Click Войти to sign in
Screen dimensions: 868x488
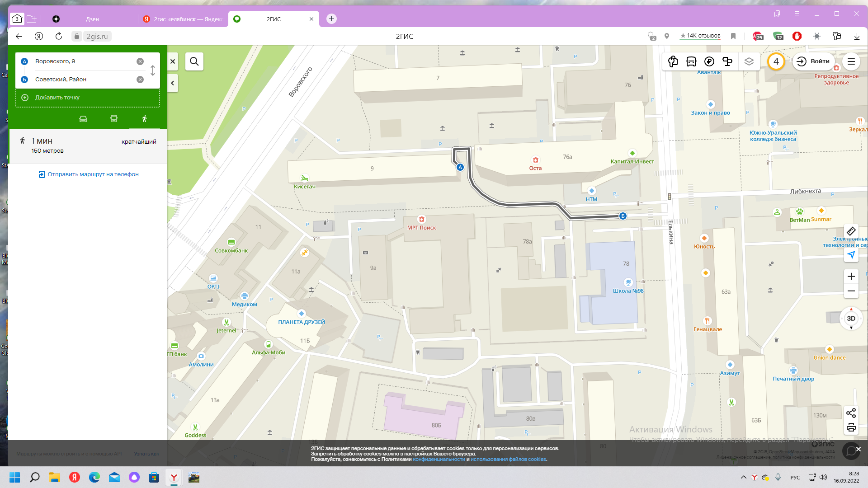pyautogui.click(x=813, y=61)
